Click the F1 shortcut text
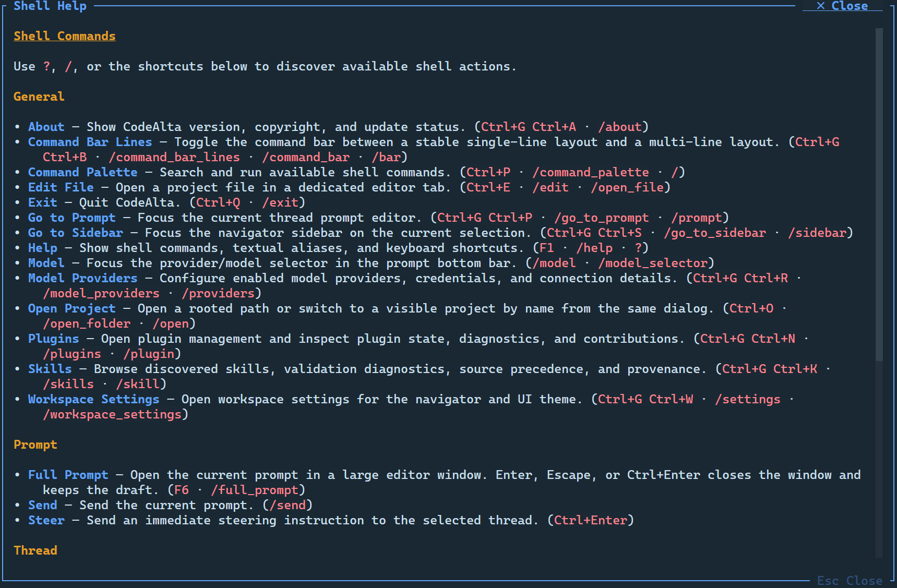Screen dimensions: 897x588 point(547,248)
